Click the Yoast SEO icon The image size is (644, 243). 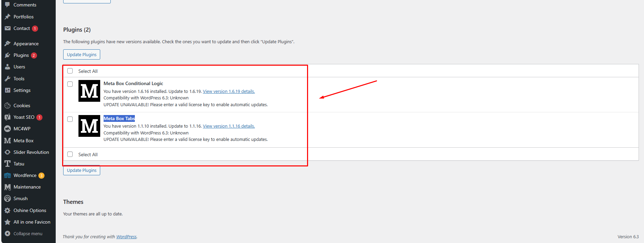tap(7, 117)
